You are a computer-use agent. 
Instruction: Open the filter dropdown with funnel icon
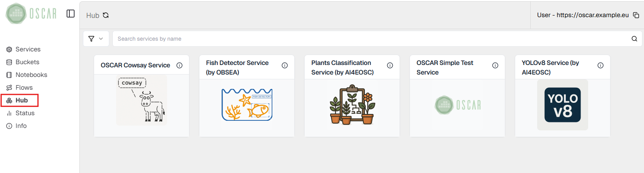point(96,39)
